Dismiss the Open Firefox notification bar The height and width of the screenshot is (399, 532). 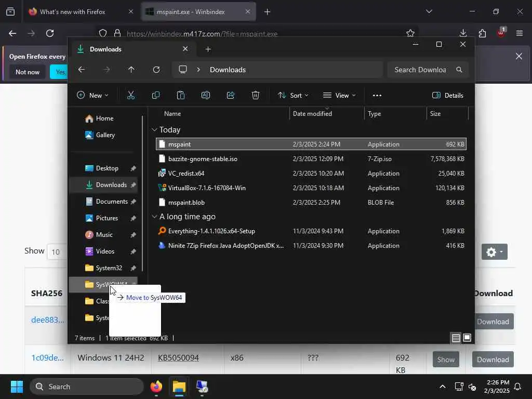(519, 56)
